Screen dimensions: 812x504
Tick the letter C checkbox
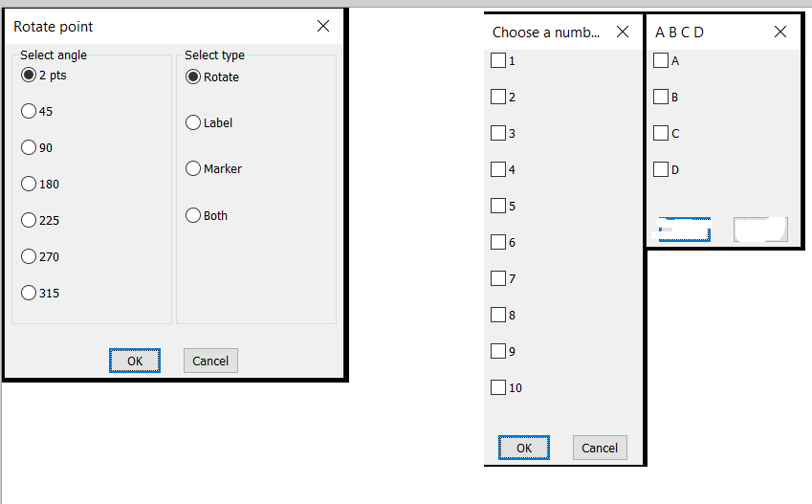tap(661, 133)
